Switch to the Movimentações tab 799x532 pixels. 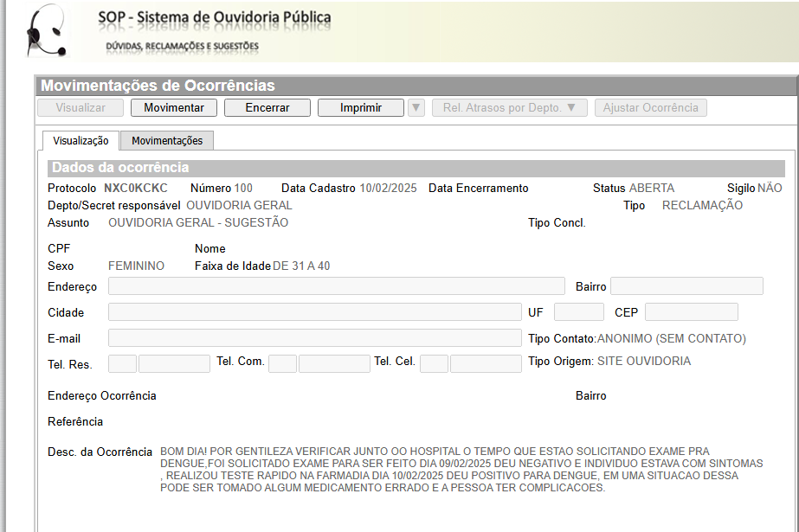click(x=167, y=140)
